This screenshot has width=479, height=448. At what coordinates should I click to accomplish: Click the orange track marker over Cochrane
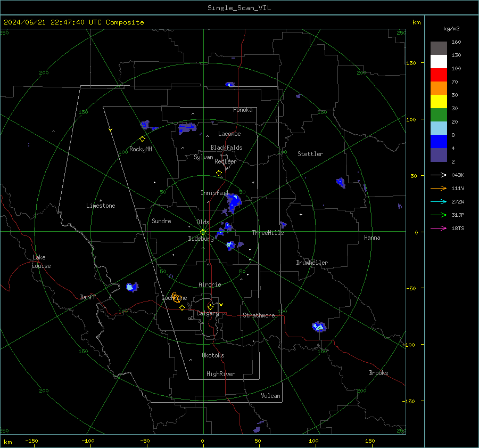tap(176, 297)
